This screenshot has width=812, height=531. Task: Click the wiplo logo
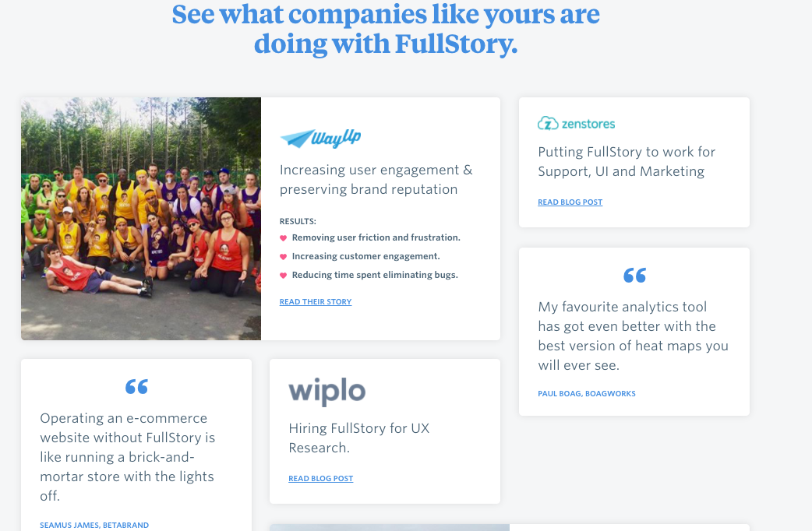[327, 391]
